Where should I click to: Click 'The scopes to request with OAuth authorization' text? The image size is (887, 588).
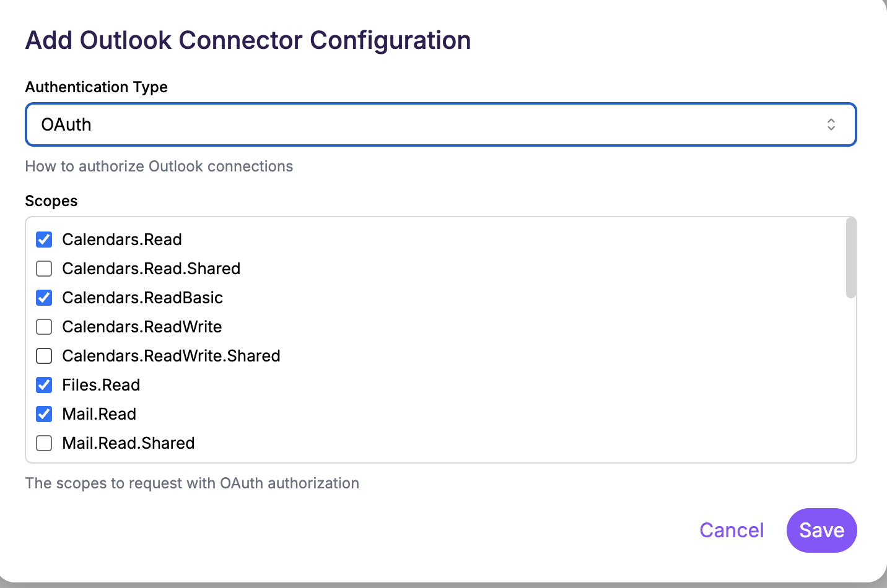coord(192,483)
